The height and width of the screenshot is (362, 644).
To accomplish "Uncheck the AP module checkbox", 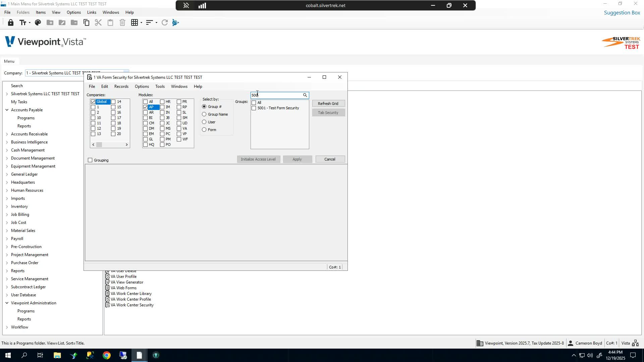I will click(145, 107).
